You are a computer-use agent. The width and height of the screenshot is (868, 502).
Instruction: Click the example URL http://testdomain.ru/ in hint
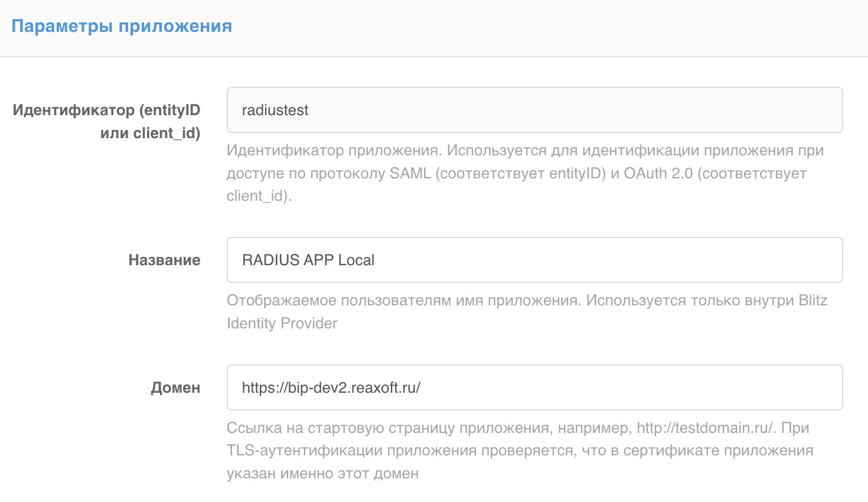click(705, 428)
